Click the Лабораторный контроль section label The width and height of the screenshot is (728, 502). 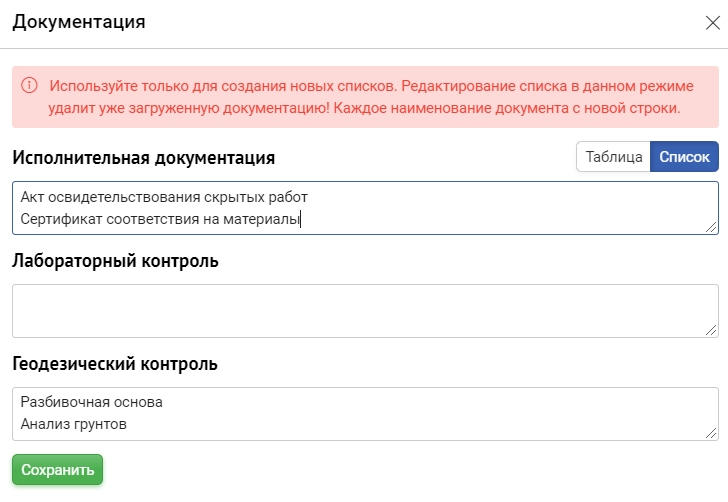[115, 261]
